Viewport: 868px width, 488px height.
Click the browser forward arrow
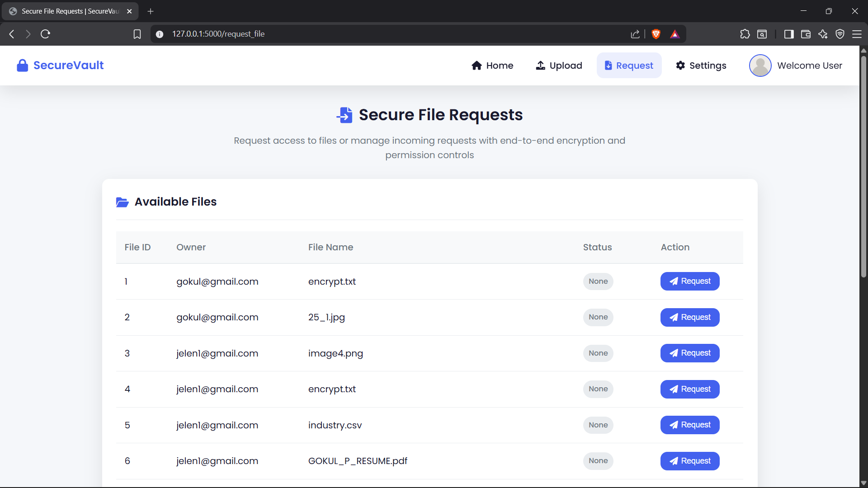click(28, 34)
